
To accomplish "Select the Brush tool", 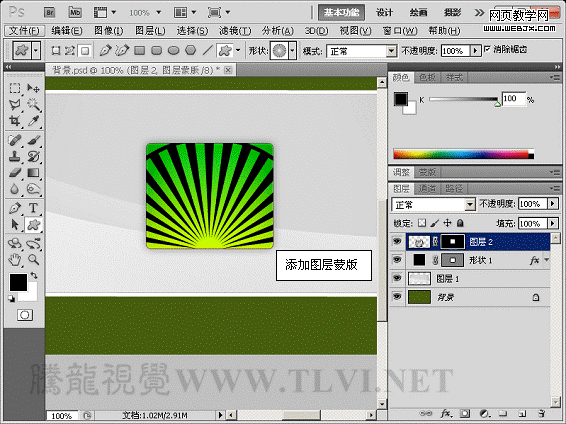I will (x=34, y=140).
